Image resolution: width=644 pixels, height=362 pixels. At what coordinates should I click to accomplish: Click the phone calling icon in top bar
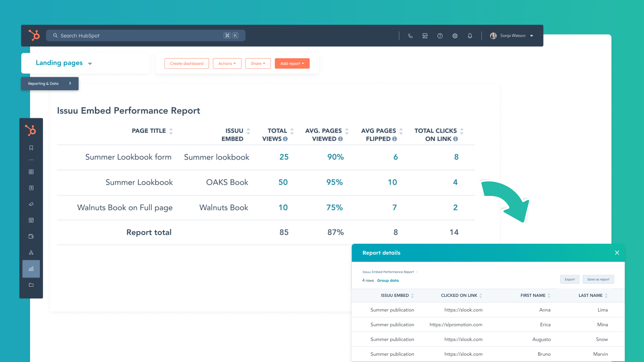[410, 36]
